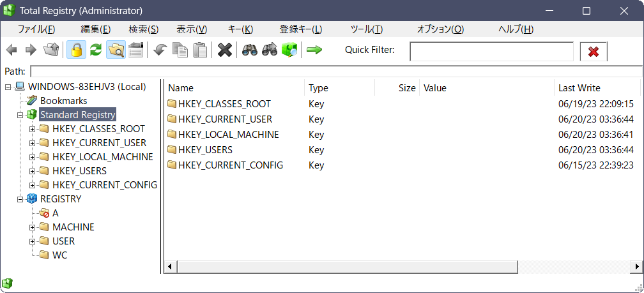Viewport: 644px width, 293px height.
Task: Select the Standard Registry tree item
Action: [78, 114]
